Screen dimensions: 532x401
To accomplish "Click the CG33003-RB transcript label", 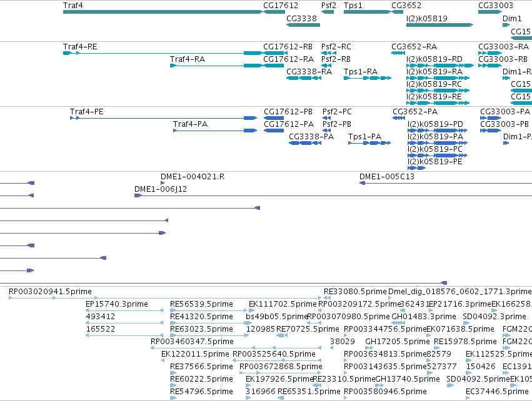I will coord(503,59).
